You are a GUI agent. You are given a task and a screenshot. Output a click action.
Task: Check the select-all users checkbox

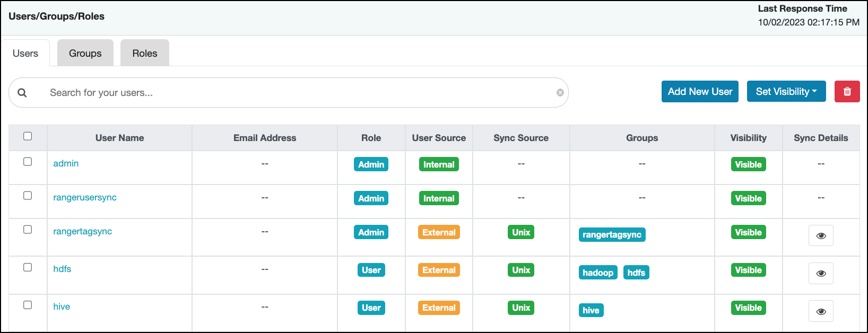[28, 136]
